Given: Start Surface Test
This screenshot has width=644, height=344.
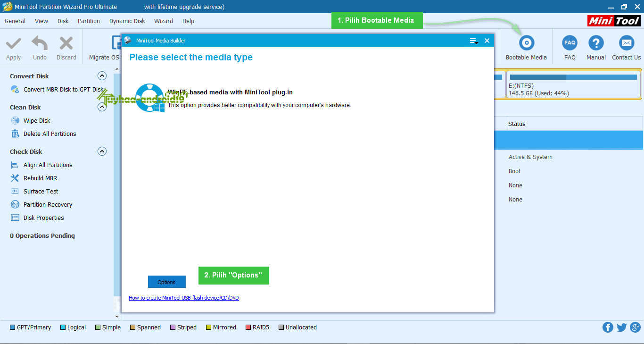Looking at the screenshot, I should (x=34, y=191).
